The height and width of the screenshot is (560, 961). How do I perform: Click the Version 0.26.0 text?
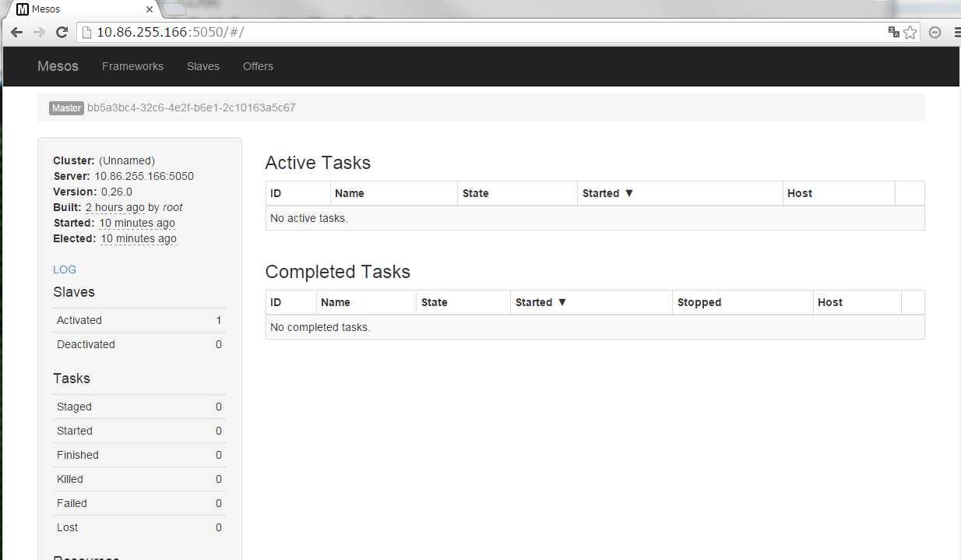pyautogui.click(x=93, y=192)
